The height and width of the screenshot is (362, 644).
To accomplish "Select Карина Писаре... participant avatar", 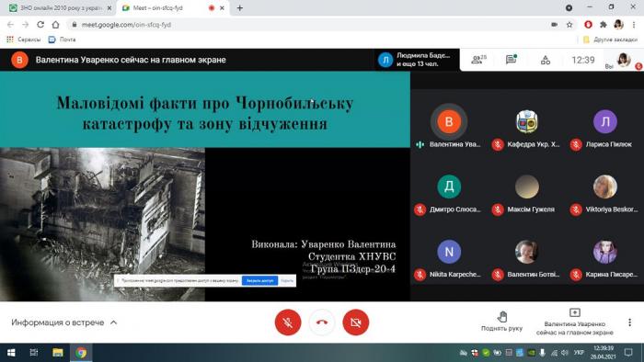I will (605, 252).
